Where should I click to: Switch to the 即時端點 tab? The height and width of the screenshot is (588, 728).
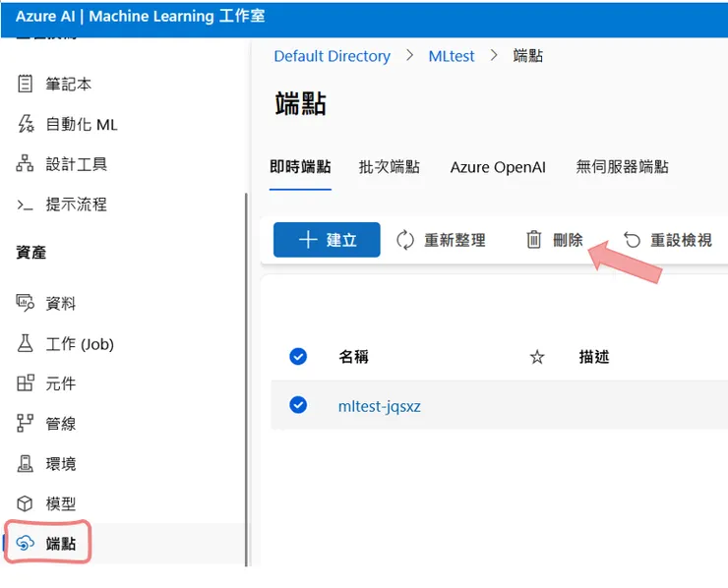pyautogui.click(x=300, y=166)
